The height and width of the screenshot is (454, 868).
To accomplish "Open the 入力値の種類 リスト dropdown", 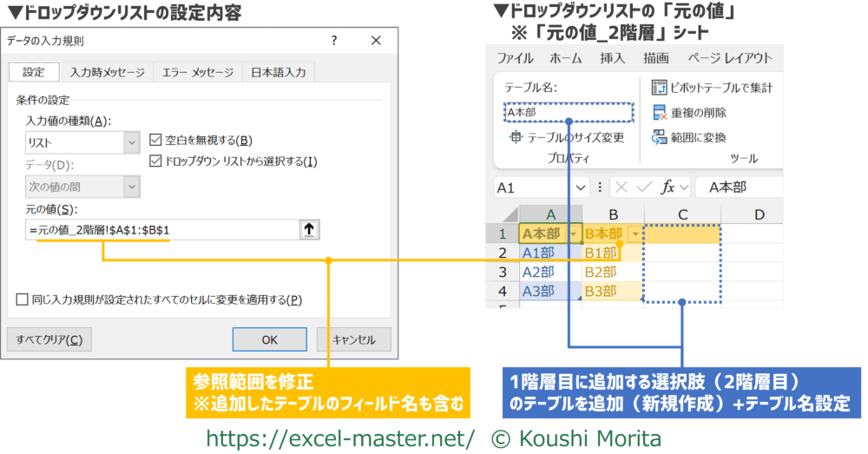I will [x=132, y=141].
